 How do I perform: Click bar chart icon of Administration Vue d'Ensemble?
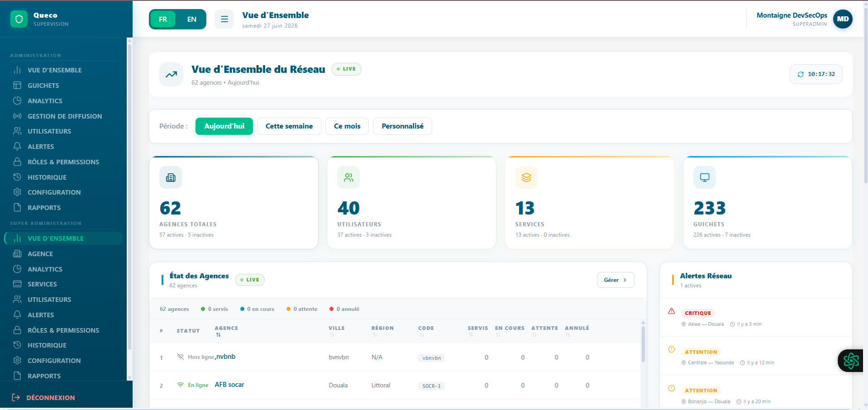point(17,70)
